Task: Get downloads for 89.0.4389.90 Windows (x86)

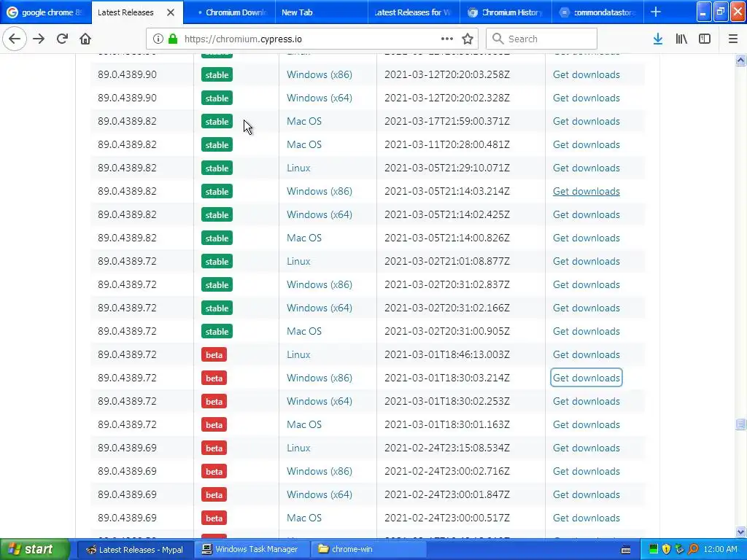Action: [x=586, y=75]
